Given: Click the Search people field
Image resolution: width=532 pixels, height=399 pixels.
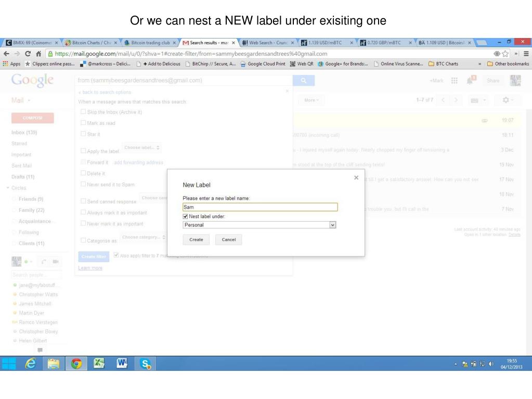Looking at the screenshot, I should point(36,275).
